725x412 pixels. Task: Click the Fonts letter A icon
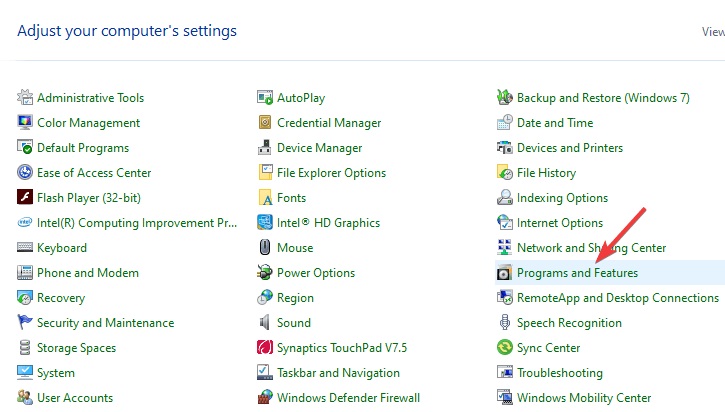[265, 197]
